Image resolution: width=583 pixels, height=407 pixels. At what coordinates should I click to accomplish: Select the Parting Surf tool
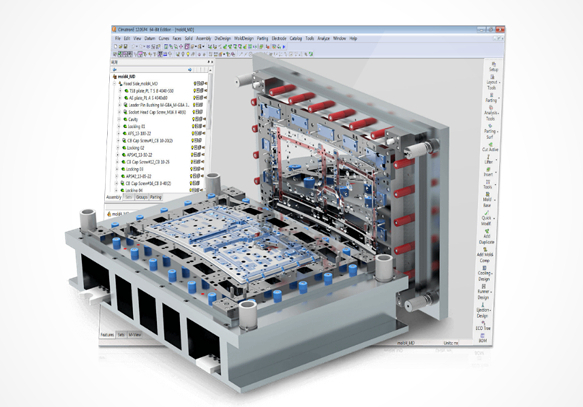tap(490, 132)
